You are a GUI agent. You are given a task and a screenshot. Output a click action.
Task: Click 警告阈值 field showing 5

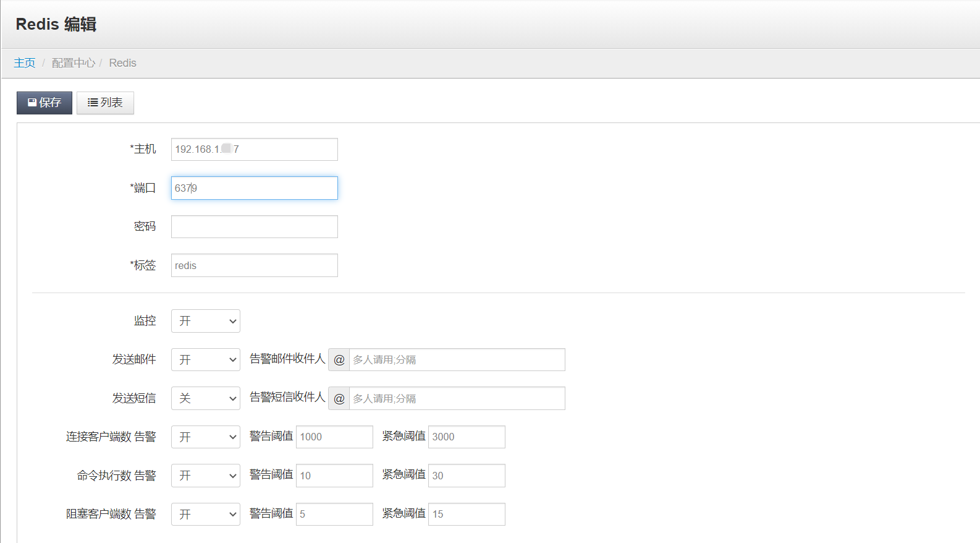[334, 514]
